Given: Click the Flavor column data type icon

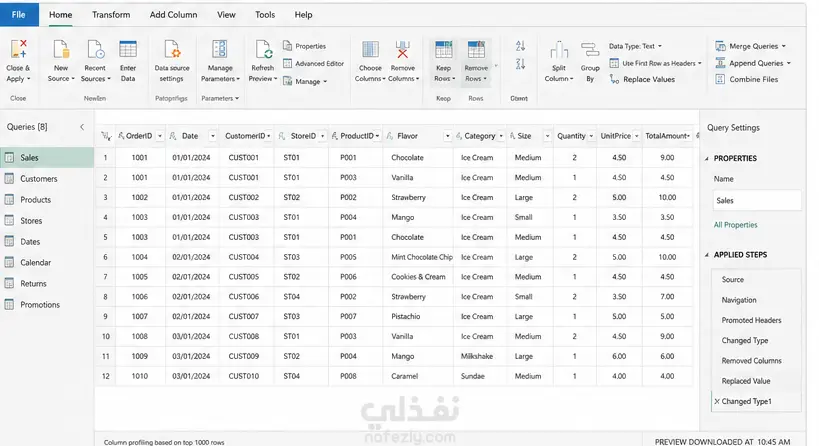Looking at the screenshot, I should point(390,136).
